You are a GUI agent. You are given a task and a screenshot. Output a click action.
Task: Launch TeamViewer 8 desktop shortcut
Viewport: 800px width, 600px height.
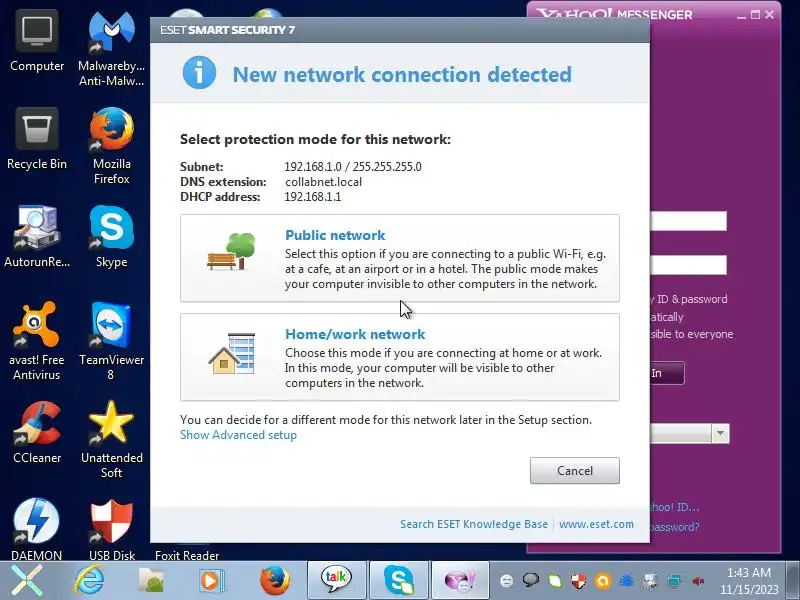[111, 341]
